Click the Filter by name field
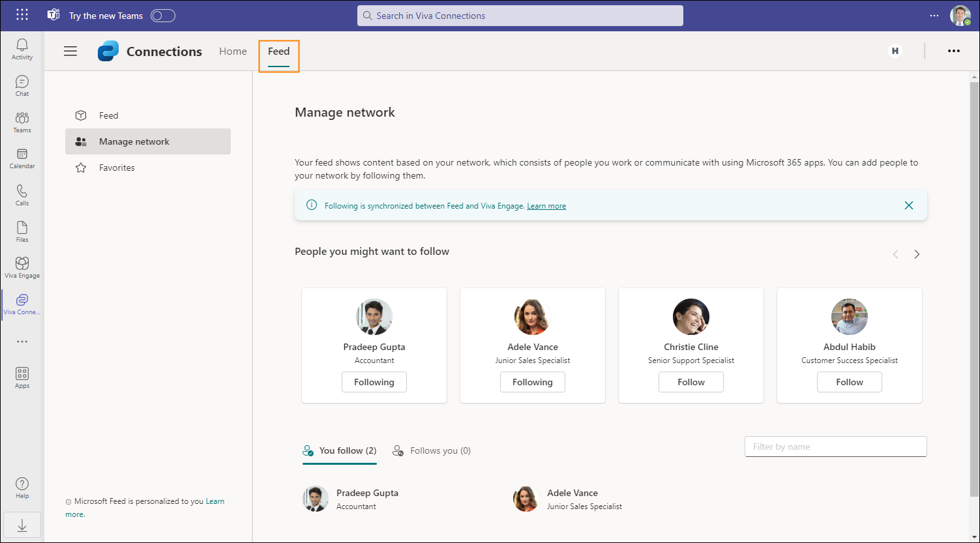Viewport: 980px width, 543px height. [x=835, y=446]
